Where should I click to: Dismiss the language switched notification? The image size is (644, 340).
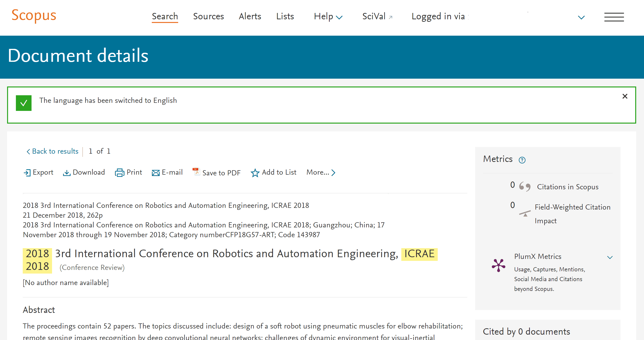click(625, 96)
